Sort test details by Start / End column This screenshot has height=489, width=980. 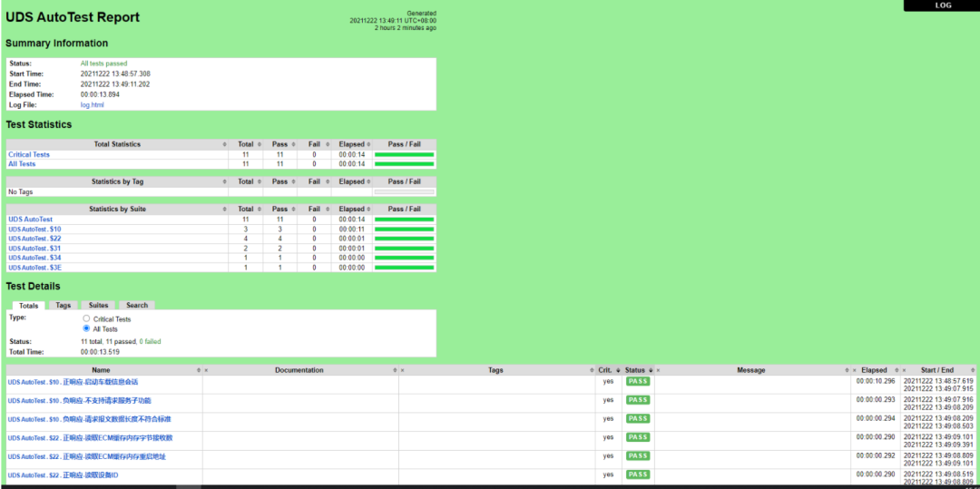[973, 370]
